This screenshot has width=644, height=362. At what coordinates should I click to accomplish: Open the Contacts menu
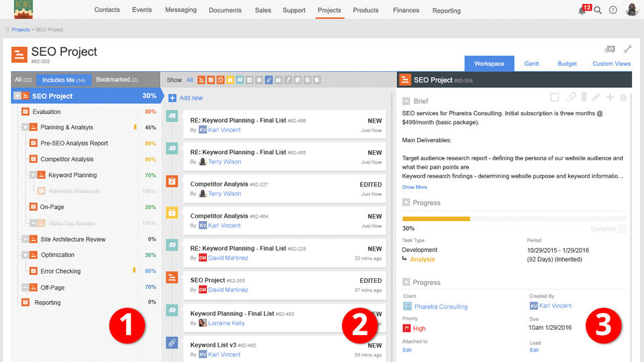[107, 10]
